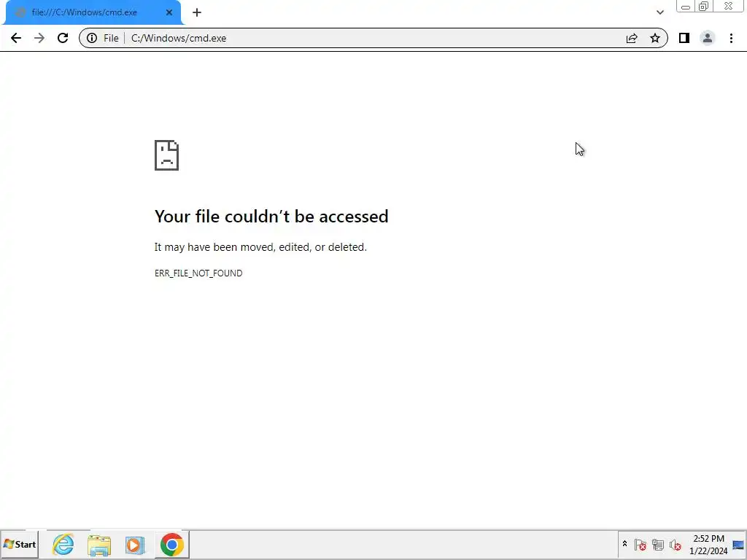Open the Windows Start menu
The height and width of the screenshot is (560, 747).
click(20, 544)
